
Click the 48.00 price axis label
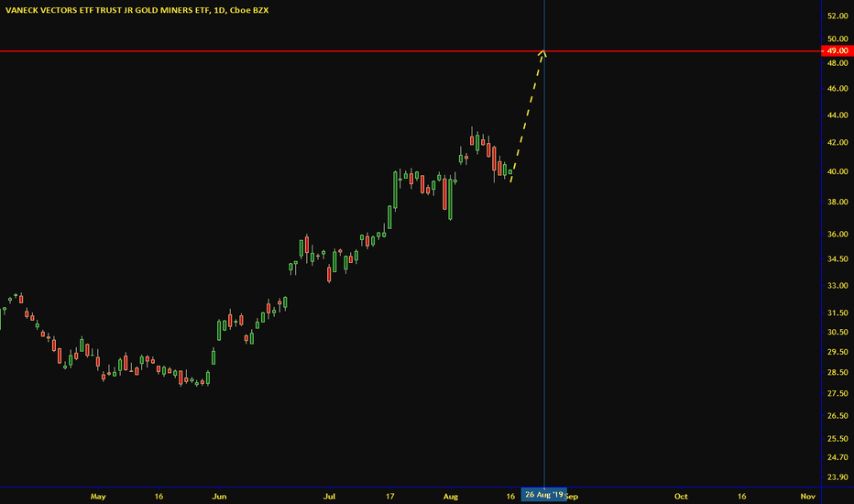(838, 63)
